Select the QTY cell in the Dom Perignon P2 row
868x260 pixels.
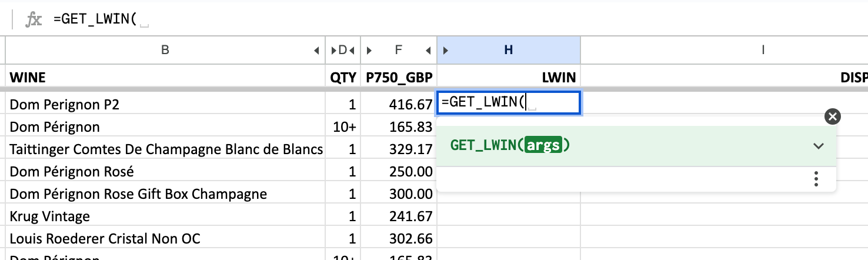click(343, 104)
